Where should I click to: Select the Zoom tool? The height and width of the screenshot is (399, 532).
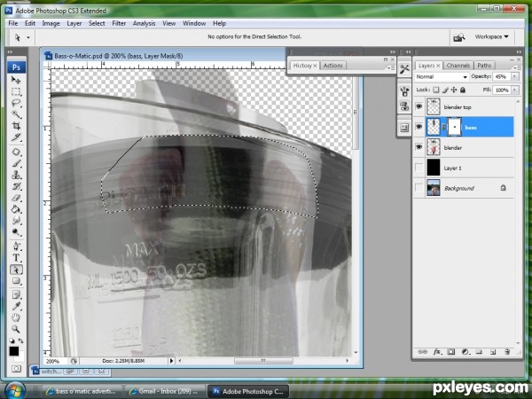[x=16, y=329]
